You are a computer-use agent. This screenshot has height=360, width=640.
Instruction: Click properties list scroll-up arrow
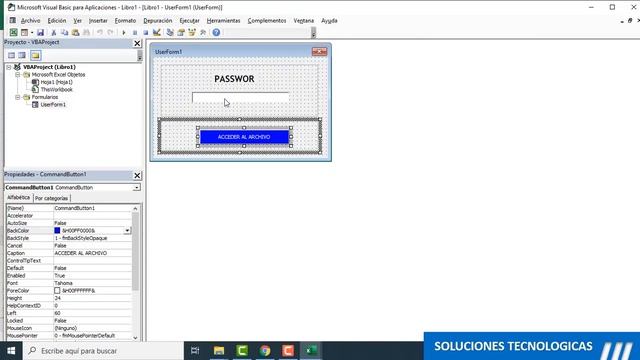coord(136,209)
